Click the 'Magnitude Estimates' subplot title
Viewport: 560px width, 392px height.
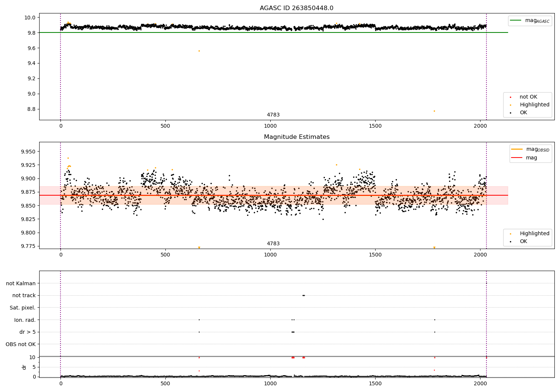tap(296, 137)
